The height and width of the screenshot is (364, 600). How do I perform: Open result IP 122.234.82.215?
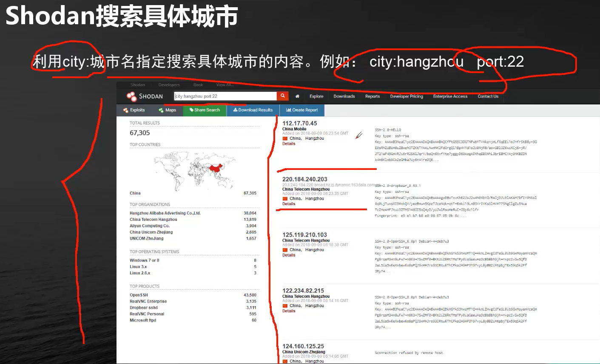[303, 291]
